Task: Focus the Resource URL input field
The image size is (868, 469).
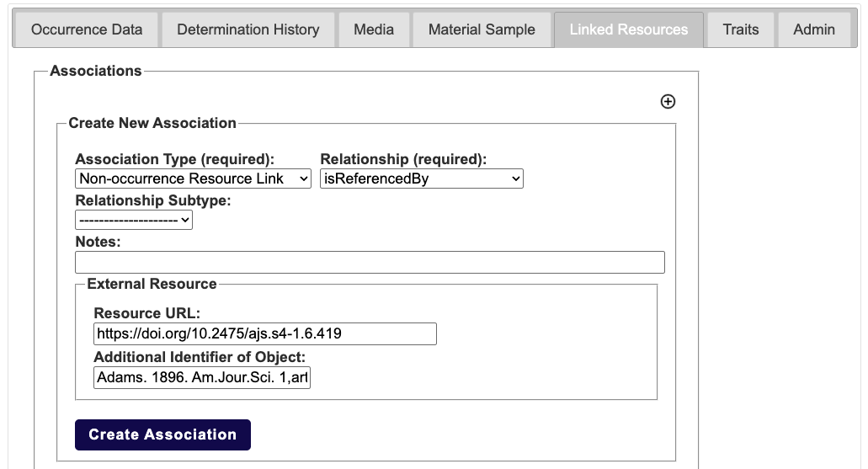Action: [265, 333]
